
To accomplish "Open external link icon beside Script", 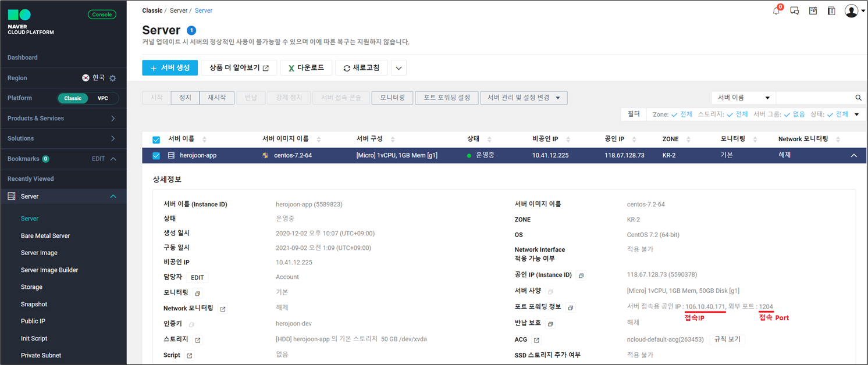I will click(189, 356).
